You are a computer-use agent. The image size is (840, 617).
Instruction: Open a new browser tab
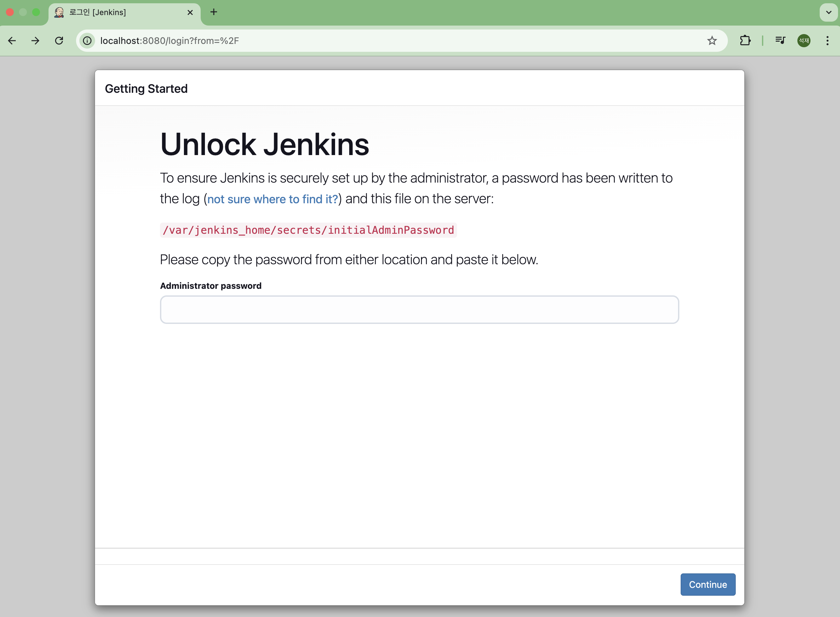(214, 12)
